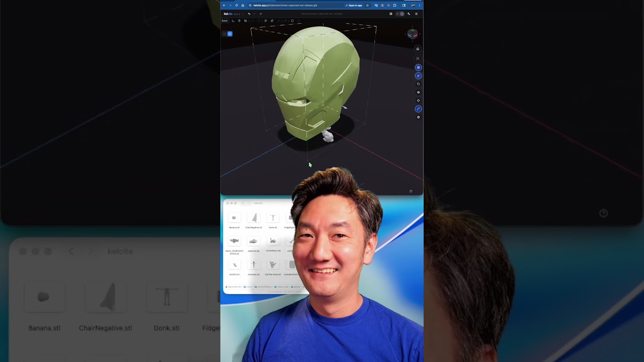Image resolution: width=644 pixels, height=362 pixels.
Task: Toggle the blue curve button in sidebar
Action: 418,109
